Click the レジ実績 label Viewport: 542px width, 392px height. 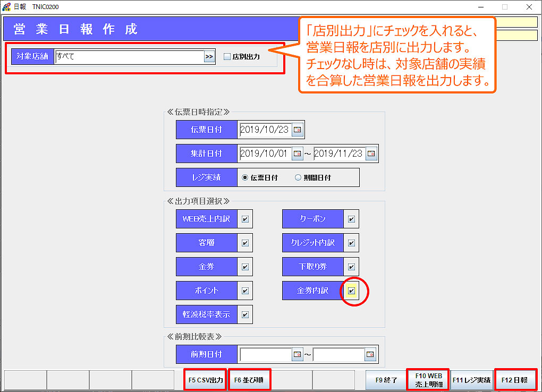[x=206, y=177]
